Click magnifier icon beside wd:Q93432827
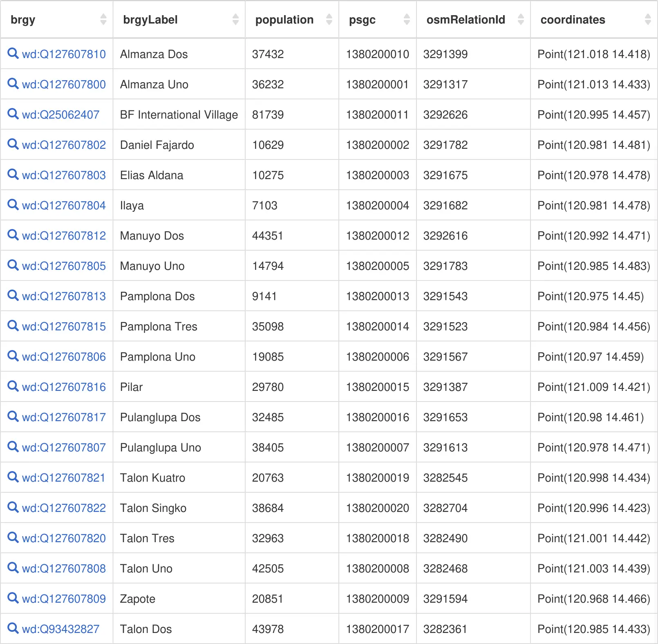 pos(13,628)
